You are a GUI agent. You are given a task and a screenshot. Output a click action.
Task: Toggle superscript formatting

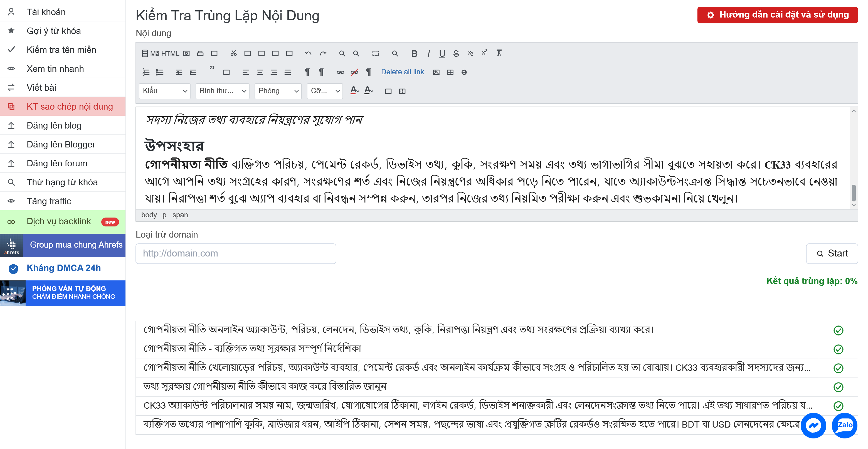click(x=484, y=52)
